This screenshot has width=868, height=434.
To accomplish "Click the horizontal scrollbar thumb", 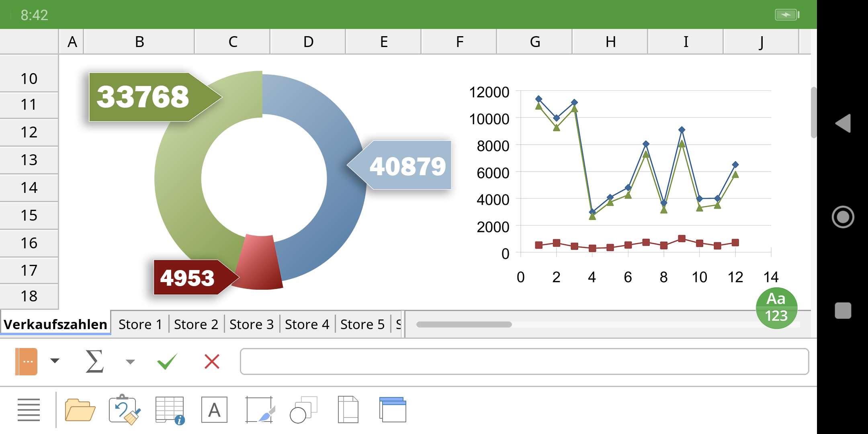I will pos(464,324).
